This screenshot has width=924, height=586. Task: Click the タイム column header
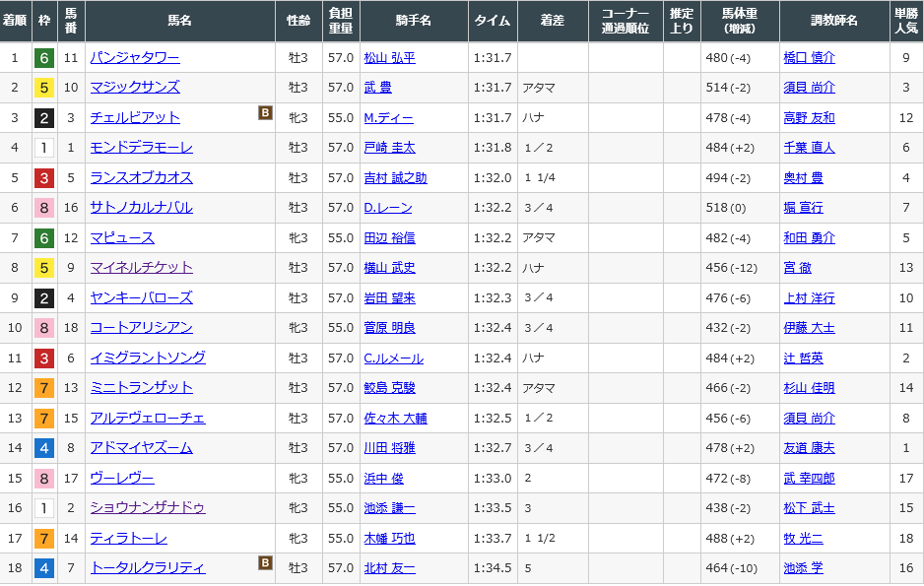point(491,21)
